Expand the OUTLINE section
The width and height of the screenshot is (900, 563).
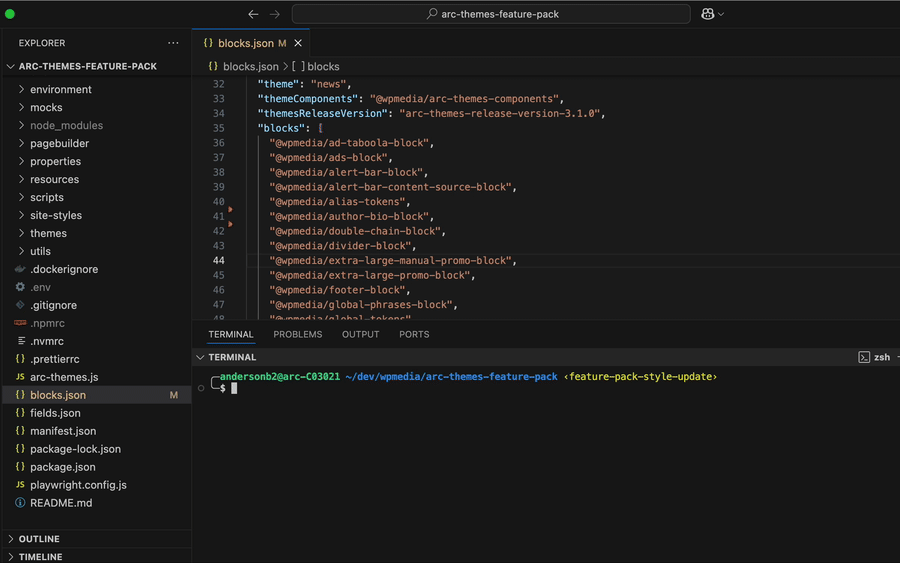coord(11,539)
